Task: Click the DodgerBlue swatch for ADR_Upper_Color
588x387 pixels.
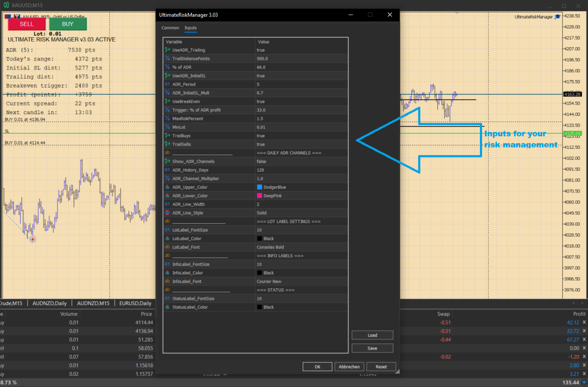Action: (259, 187)
